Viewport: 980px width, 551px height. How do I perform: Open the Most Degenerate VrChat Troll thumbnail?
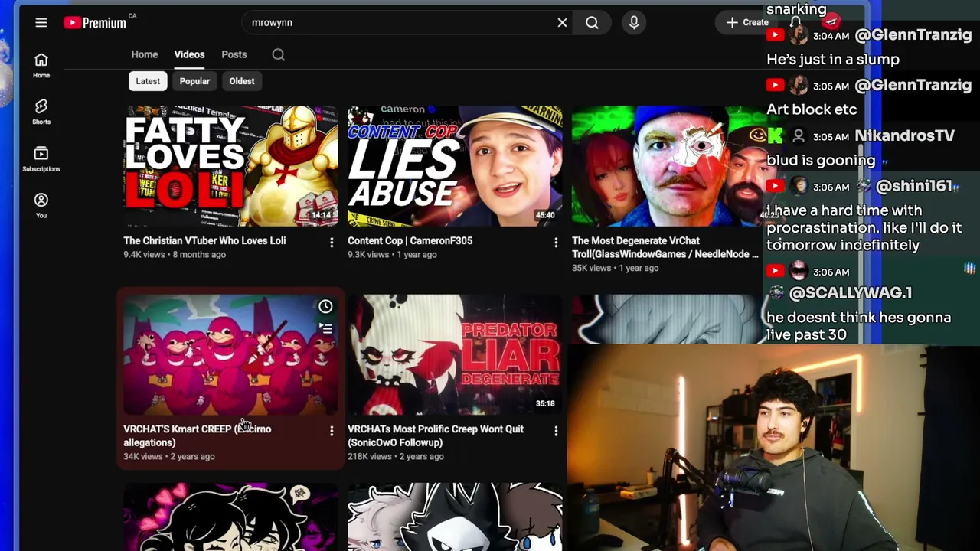(666, 166)
